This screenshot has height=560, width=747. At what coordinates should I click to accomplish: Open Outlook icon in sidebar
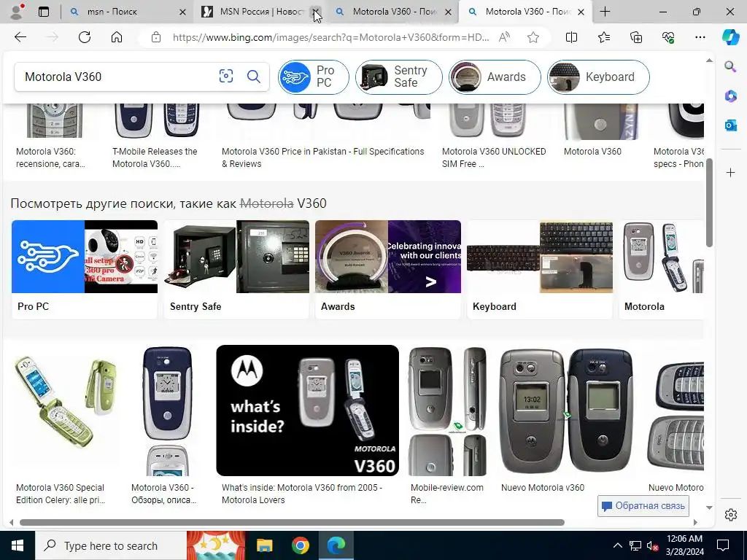(x=730, y=125)
